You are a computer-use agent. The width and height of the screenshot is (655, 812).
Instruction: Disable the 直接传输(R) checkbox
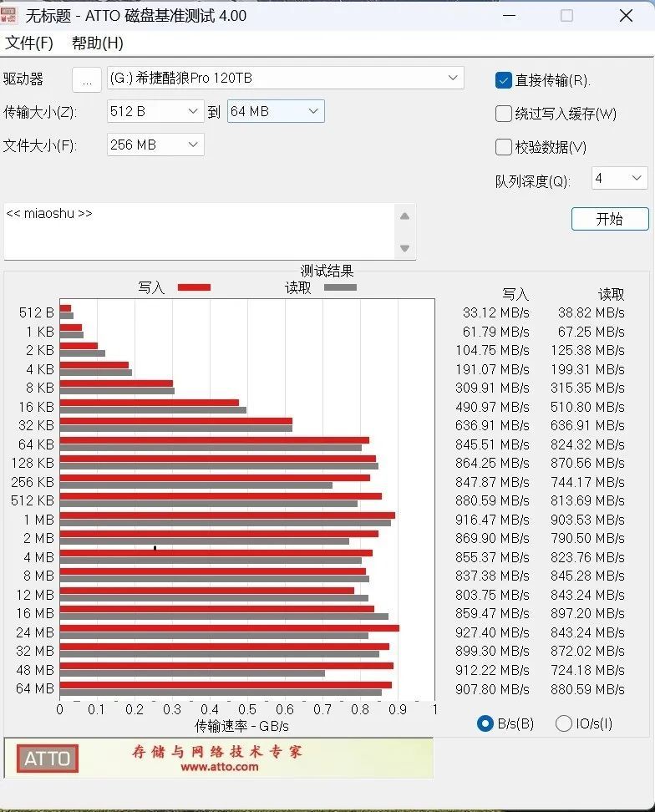pos(503,80)
